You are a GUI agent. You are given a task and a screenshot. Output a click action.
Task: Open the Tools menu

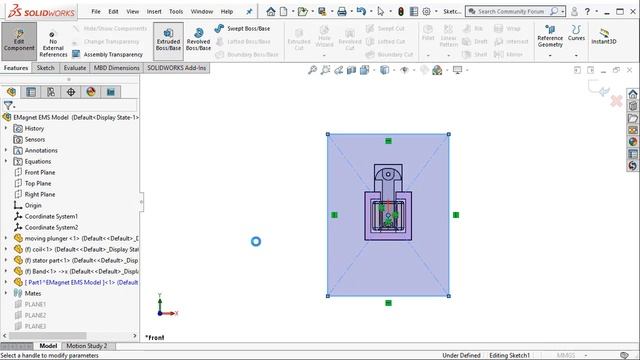pyautogui.click(x=176, y=11)
